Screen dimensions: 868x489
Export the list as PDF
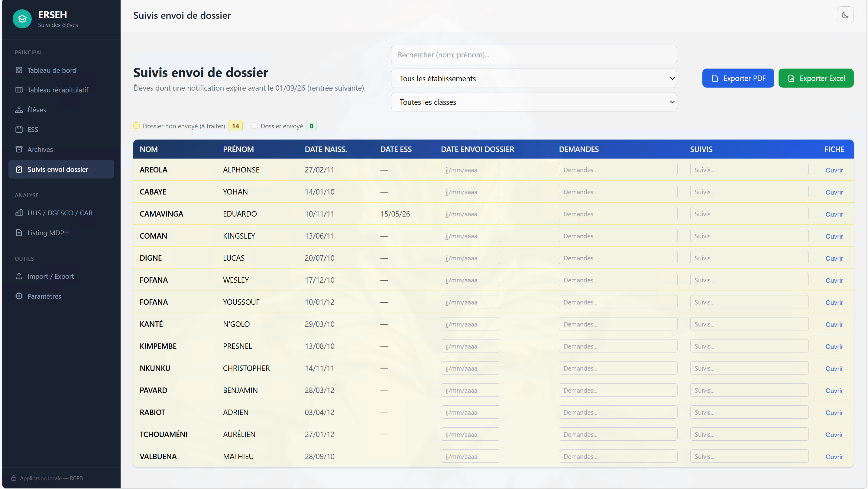point(738,79)
